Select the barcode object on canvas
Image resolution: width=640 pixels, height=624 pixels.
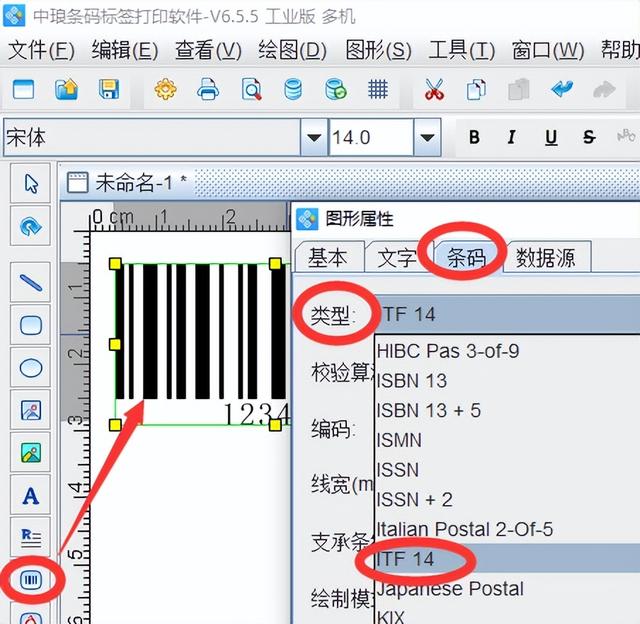[202, 344]
